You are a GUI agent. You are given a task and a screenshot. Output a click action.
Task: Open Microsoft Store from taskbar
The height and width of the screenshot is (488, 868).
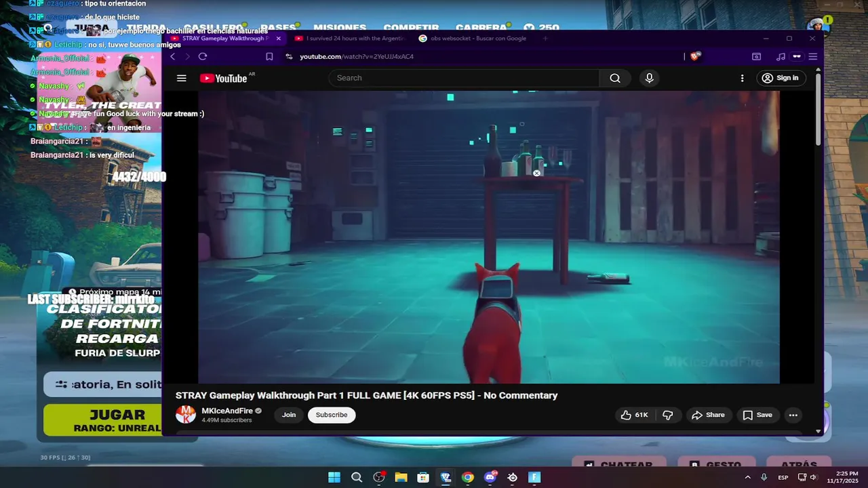[423, 477]
